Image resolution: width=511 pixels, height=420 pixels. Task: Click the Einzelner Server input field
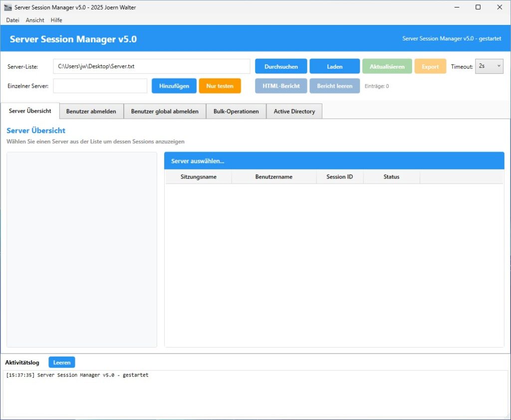[x=100, y=85]
